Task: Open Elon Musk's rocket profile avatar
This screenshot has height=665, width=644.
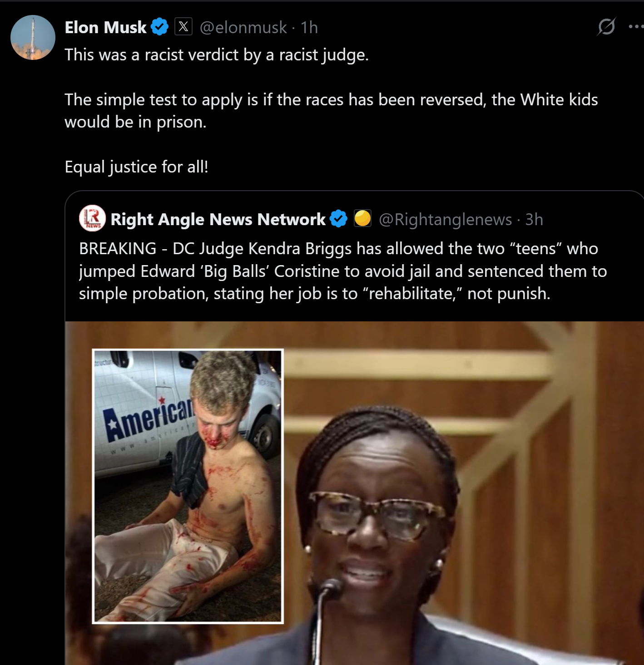Action: click(33, 37)
